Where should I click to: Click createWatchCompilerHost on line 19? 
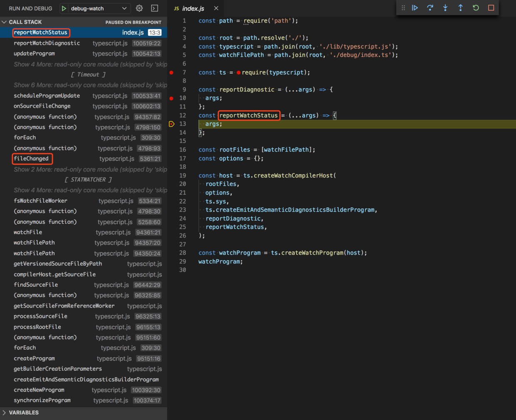[x=293, y=176]
